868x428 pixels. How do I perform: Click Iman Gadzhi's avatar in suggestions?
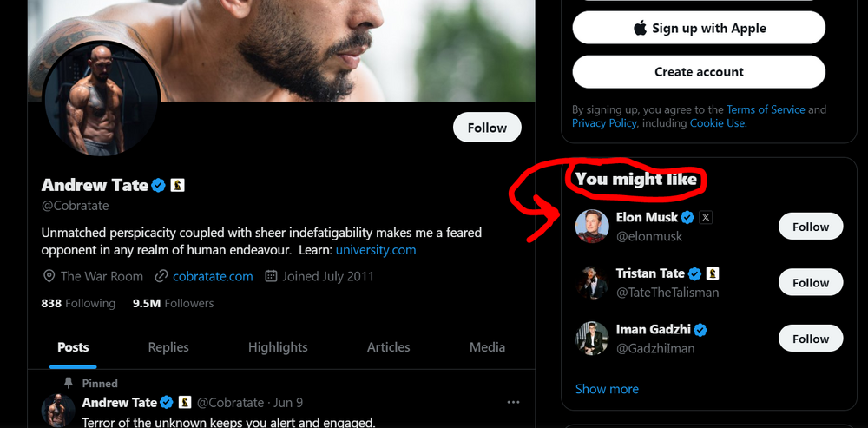[592, 339]
